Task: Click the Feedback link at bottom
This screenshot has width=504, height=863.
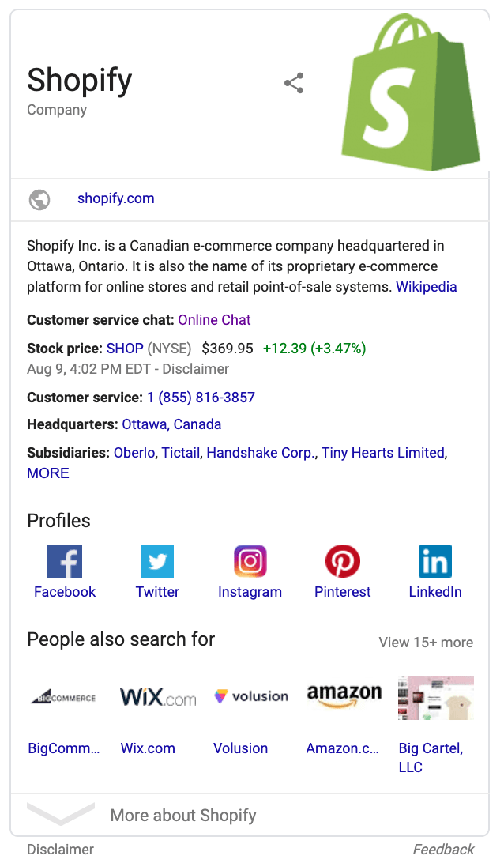Action: pyautogui.click(x=443, y=850)
